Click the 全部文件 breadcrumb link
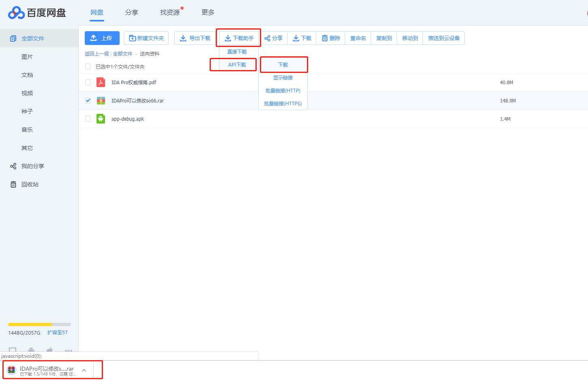The height and width of the screenshot is (380, 588). [x=122, y=54]
